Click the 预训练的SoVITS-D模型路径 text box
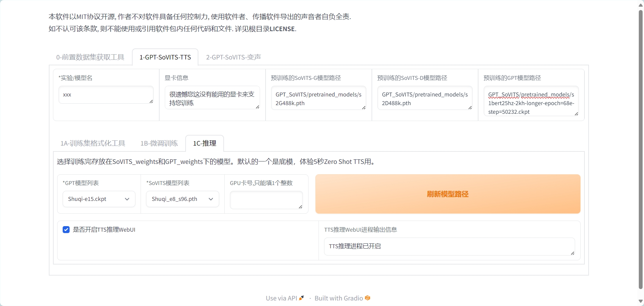Screen dimensions: 644x306 (425, 98)
